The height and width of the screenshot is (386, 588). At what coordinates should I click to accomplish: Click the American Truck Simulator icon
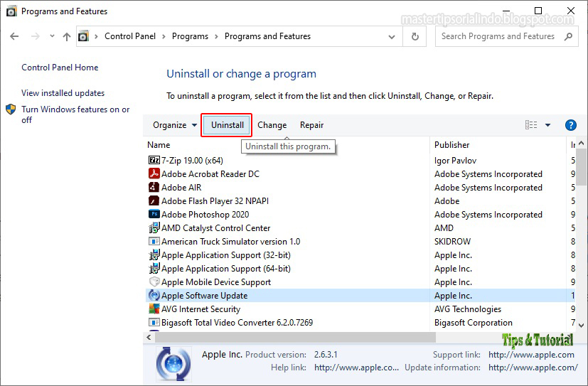154,242
